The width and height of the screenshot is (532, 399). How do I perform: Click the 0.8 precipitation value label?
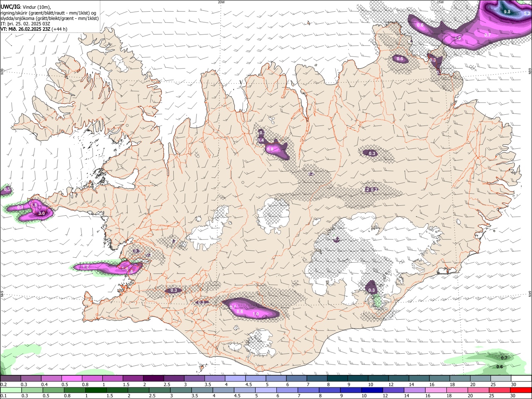coord(270,149)
